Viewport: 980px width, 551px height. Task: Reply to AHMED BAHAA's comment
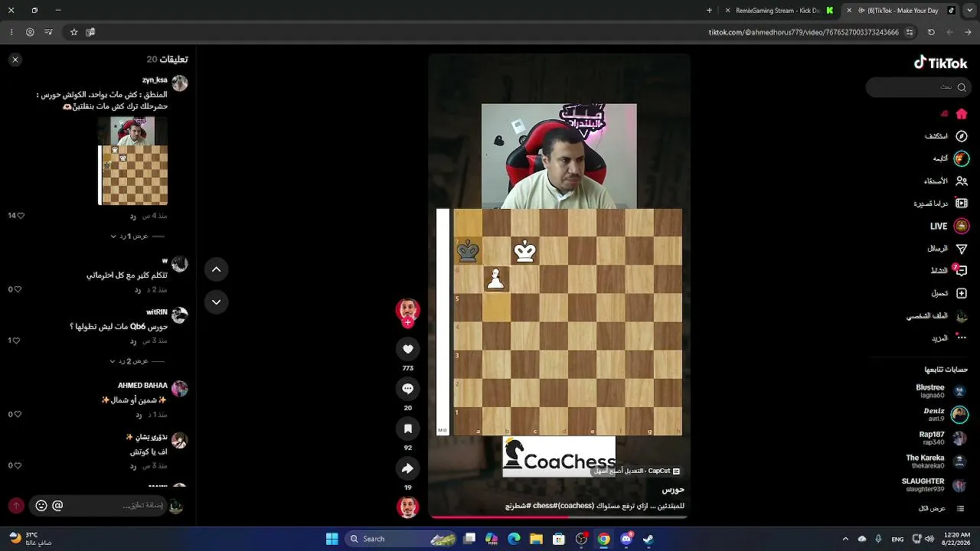pos(139,415)
